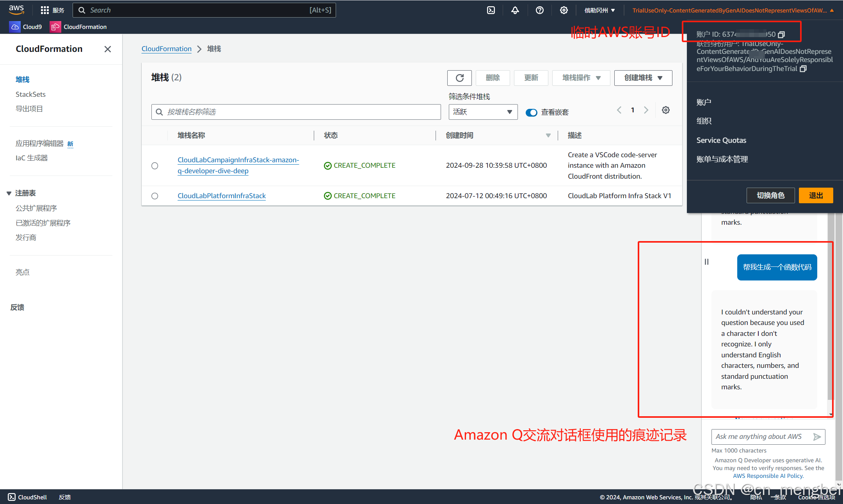Open publisher in sidebar
Viewport: 843px width, 504px height.
pyautogui.click(x=26, y=238)
